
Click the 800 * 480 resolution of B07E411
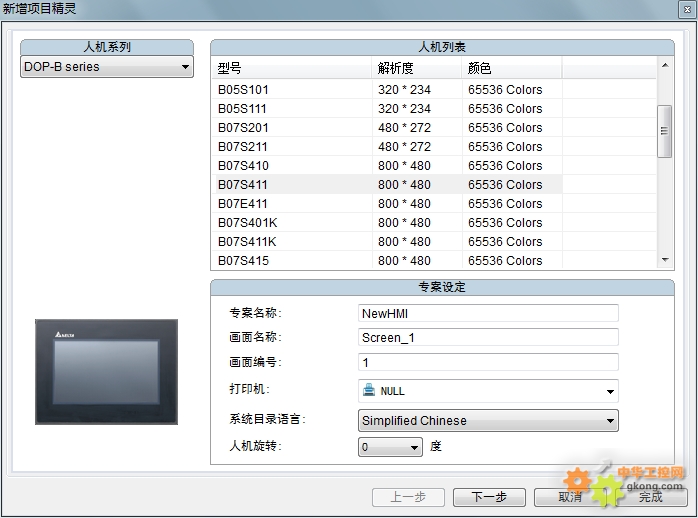click(404, 204)
